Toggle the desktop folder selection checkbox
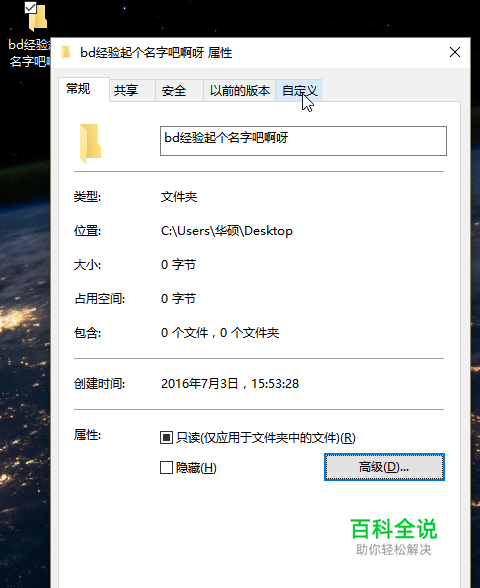 click(30, 8)
